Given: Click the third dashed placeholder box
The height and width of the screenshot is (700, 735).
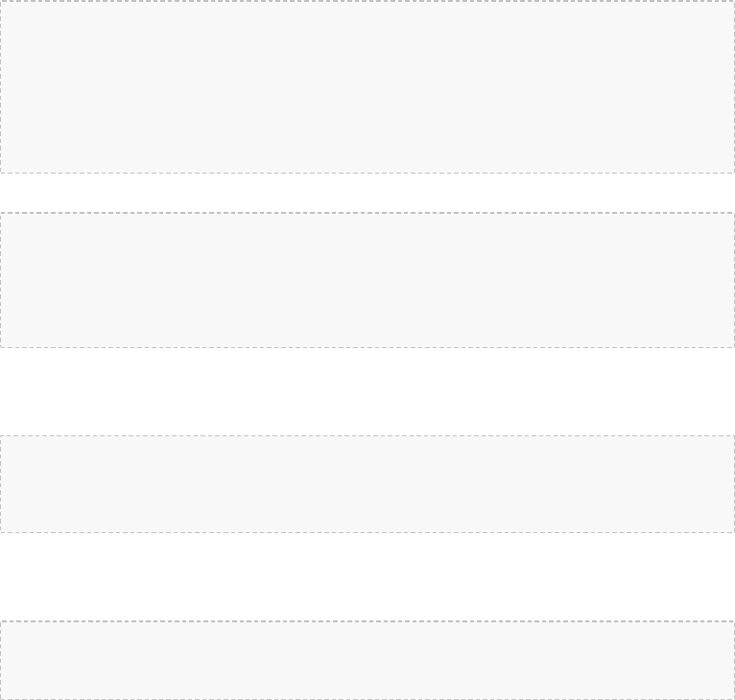Looking at the screenshot, I should 367,484.
